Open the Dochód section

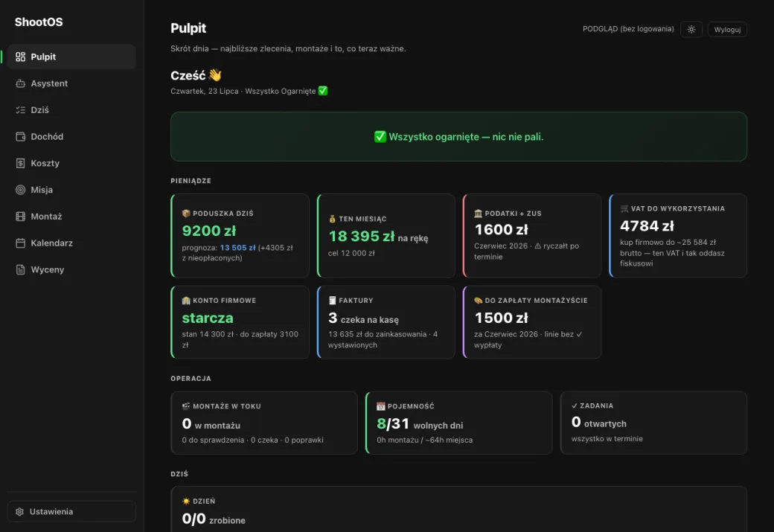point(71,137)
